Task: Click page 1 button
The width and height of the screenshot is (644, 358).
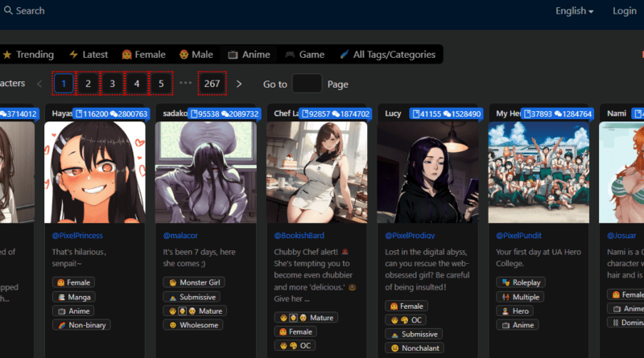Action: (x=64, y=84)
